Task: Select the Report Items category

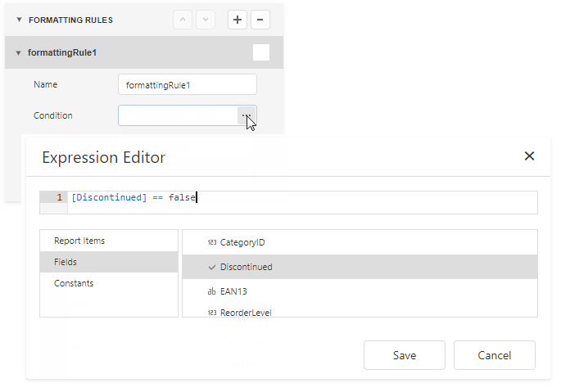Action: (79, 241)
